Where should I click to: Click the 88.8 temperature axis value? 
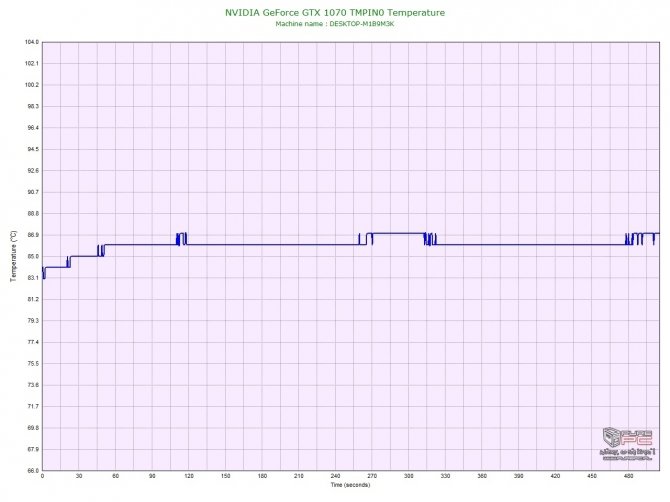click(x=33, y=213)
